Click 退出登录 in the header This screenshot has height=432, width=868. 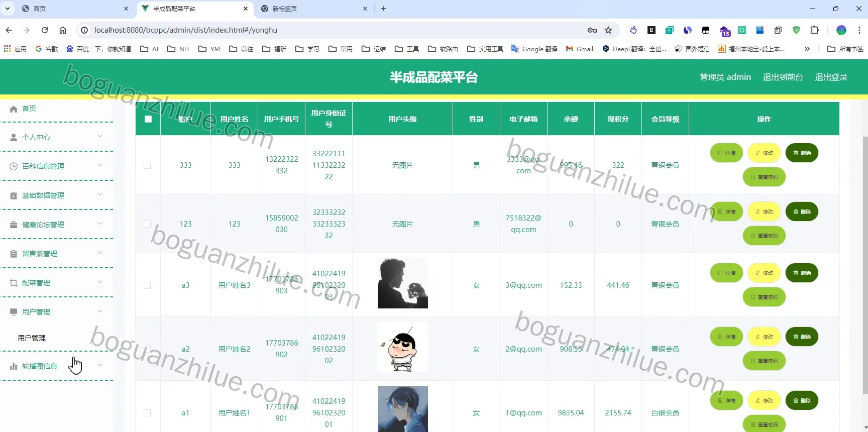click(x=831, y=77)
